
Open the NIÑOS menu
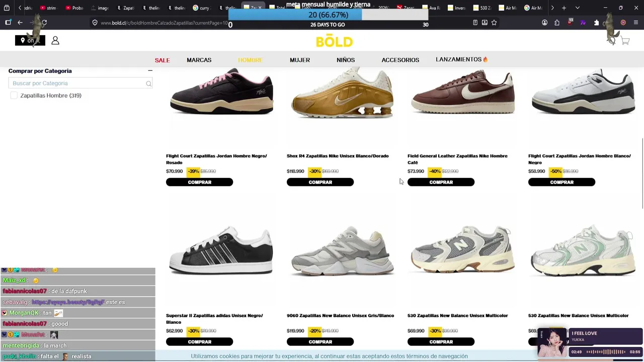point(346,60)
